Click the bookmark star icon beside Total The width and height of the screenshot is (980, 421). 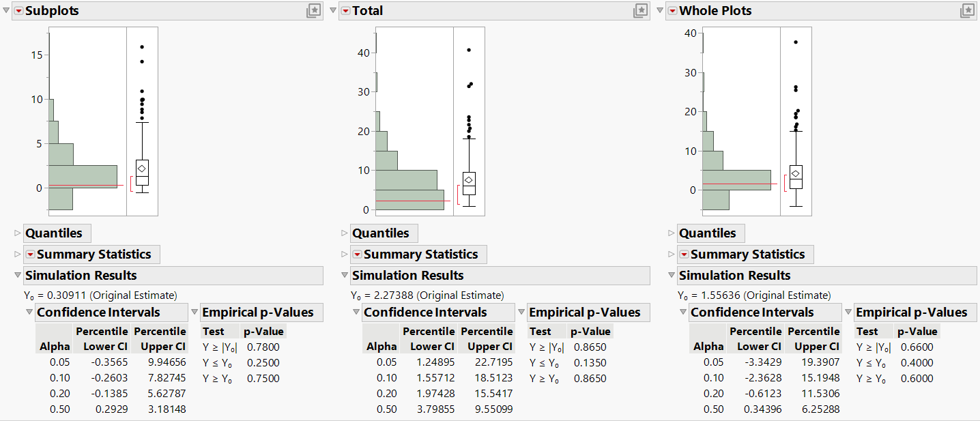click(640, 10)
